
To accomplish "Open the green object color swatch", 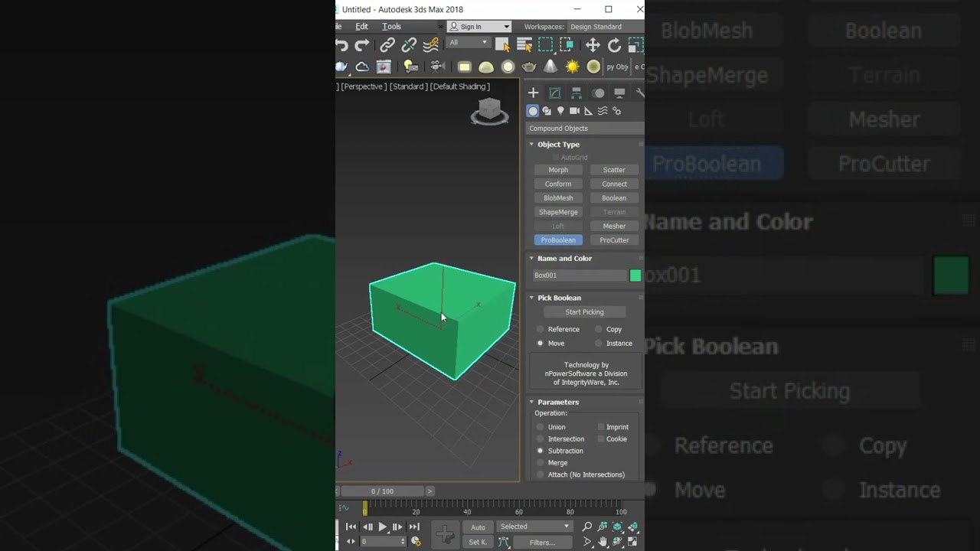I will (635, 275).
